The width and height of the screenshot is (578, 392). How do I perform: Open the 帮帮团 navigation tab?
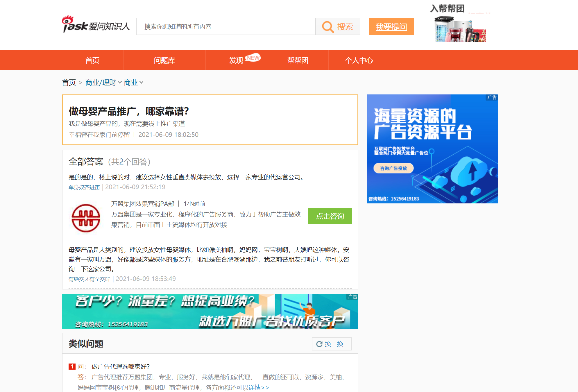[x=298, y=60]
